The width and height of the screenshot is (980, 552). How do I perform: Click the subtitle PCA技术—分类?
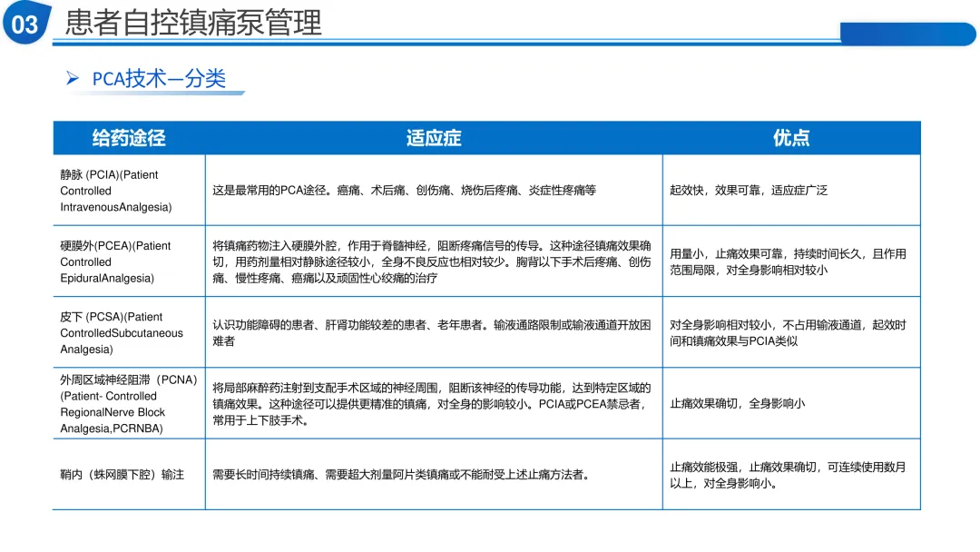click(159, 79)
